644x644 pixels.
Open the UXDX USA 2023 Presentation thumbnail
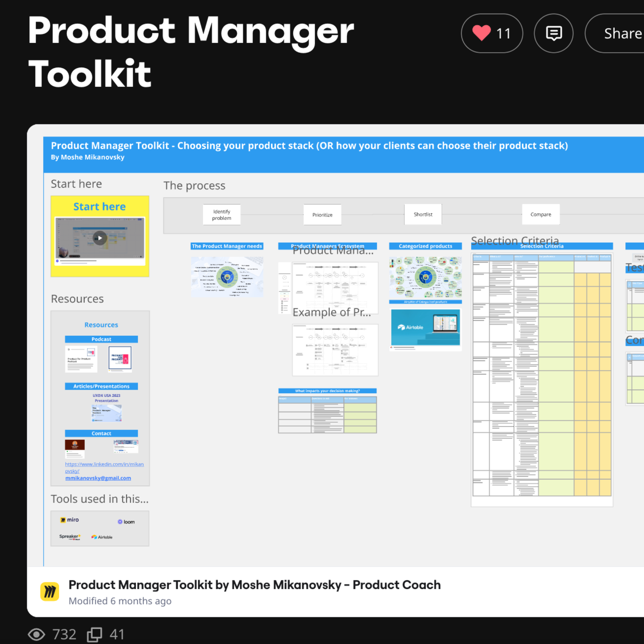(x=107, y=413)
